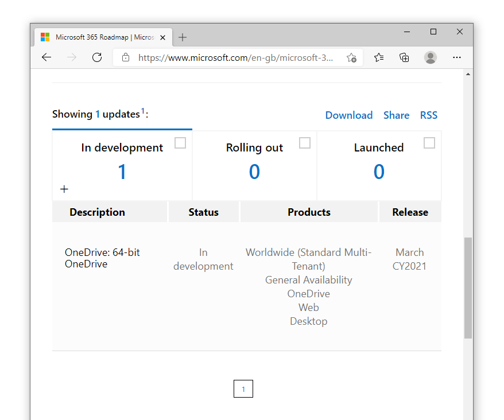Click the Web platform text
This screenshot has width=504, height=420.
tap(309, 308)
